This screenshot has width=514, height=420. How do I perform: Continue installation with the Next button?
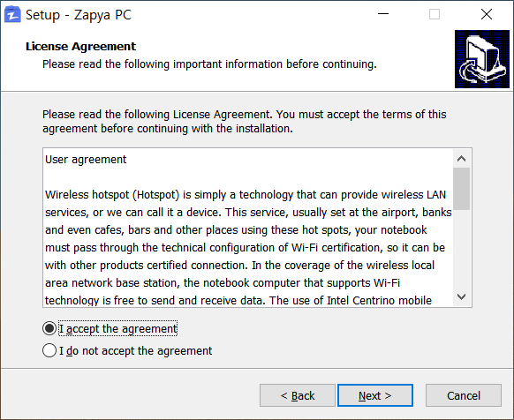point(375,395)
